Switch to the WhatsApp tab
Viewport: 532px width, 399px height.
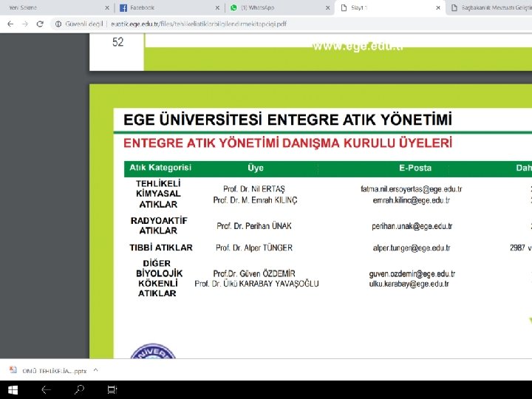coord(280,7)
